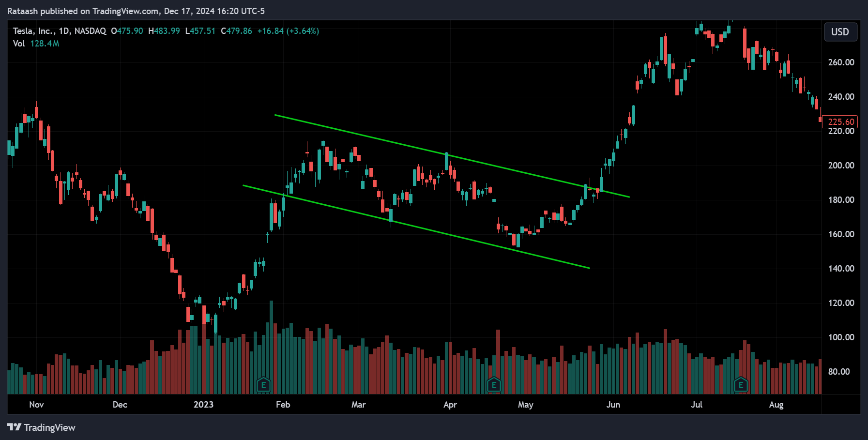The width and height of the screenshot is (868, 440).
Task: Click the 140.00 price axis label
Action: 841,269
